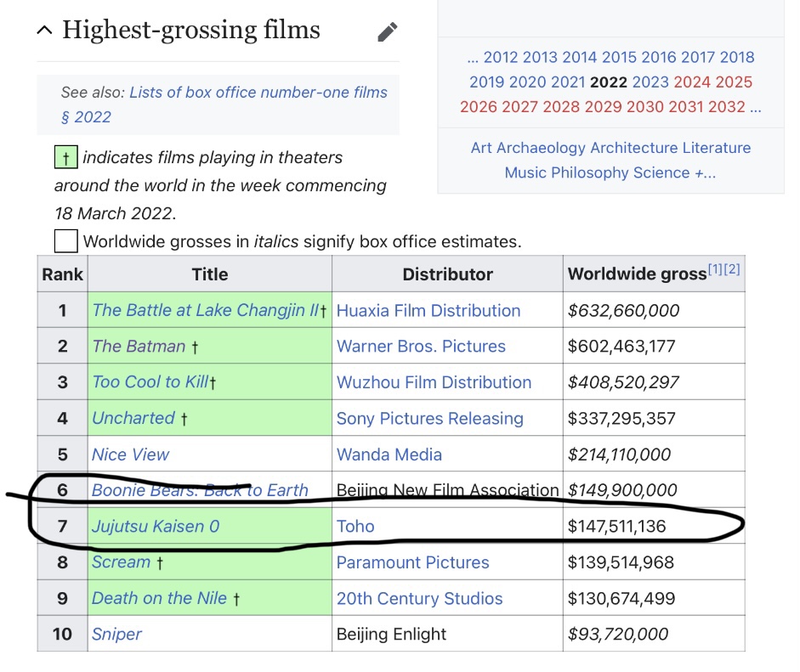Open Paramount Pictures distributor link
The height and width of the screenshot is (672, 800).
[413, 562]
